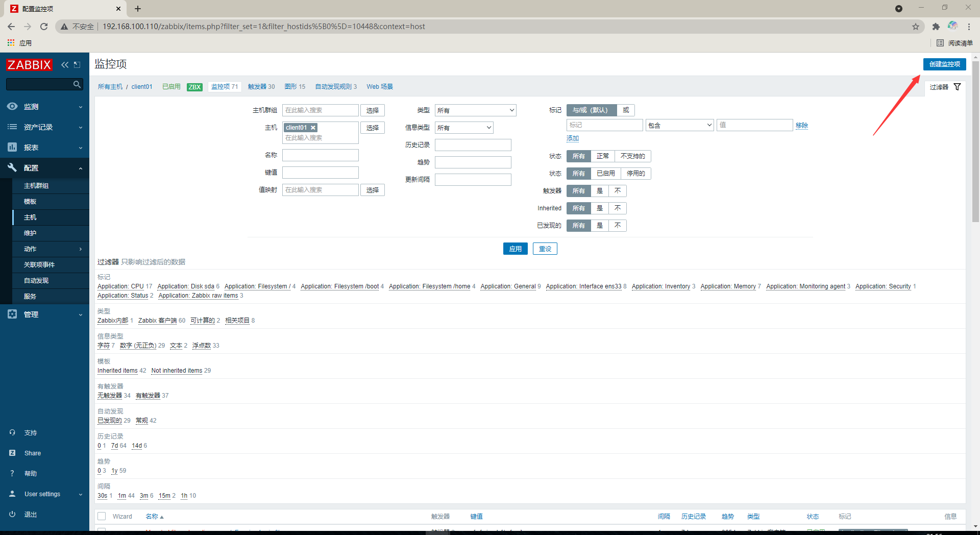Expand the User settings chevron
This screenshot has width=980, height=535.
[x=81, y=494]
